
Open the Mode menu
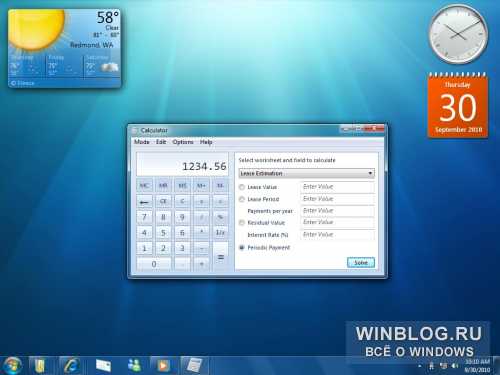tap(142, 142)
